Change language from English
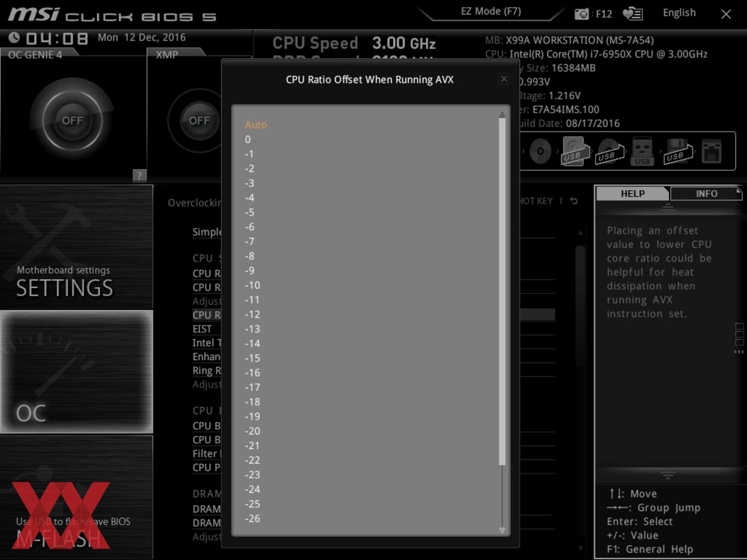Image resolution: width=747 pixels, height=560 pixels. (679, 13)
